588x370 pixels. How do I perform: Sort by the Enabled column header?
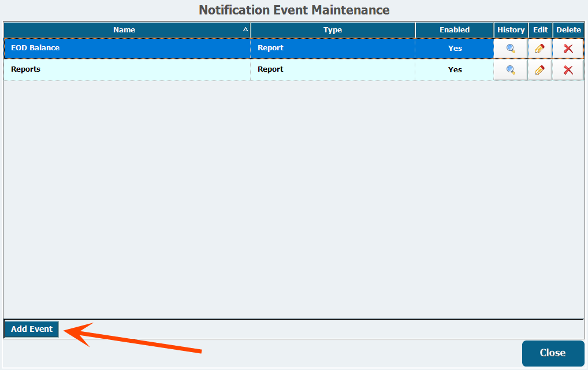click(455, 30)
